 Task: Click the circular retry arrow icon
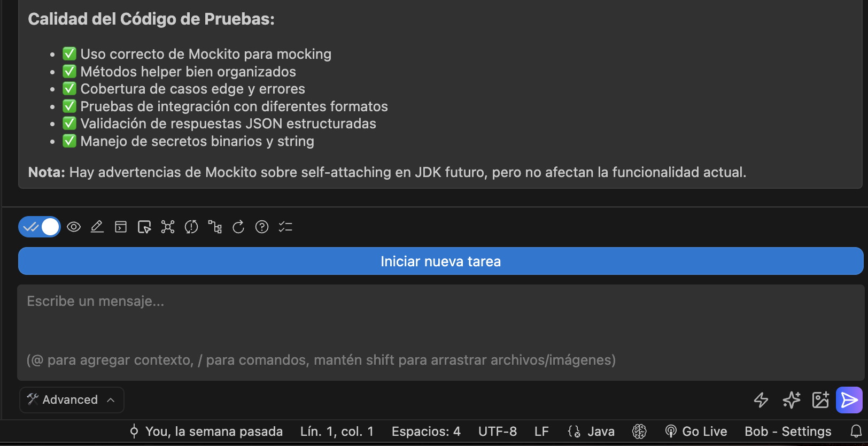click(x=238, y=227)
